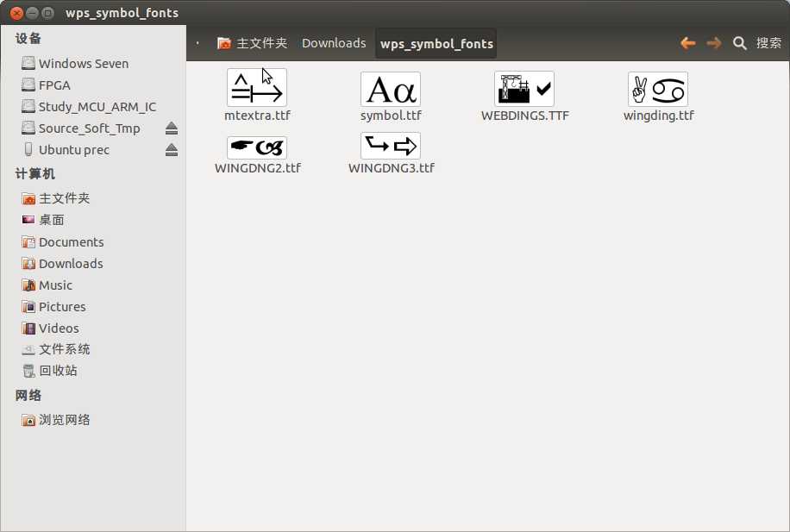Viewport: 790px width, 532px height.
Task: Click wps_symbol_fonts path bar button
Action: 436,44
